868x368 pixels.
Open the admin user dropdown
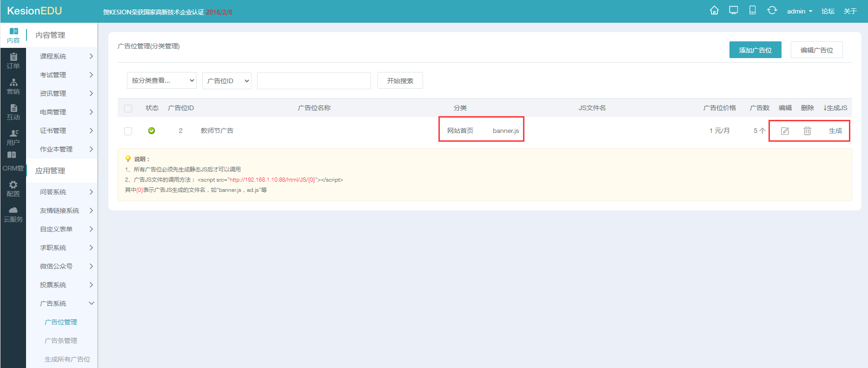click(x=800, y=11)
